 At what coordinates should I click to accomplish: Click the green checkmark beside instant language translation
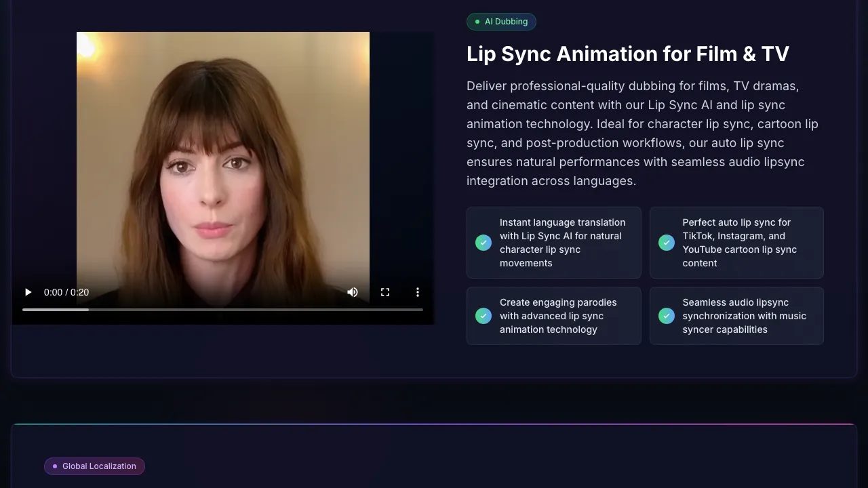[484, 242]
